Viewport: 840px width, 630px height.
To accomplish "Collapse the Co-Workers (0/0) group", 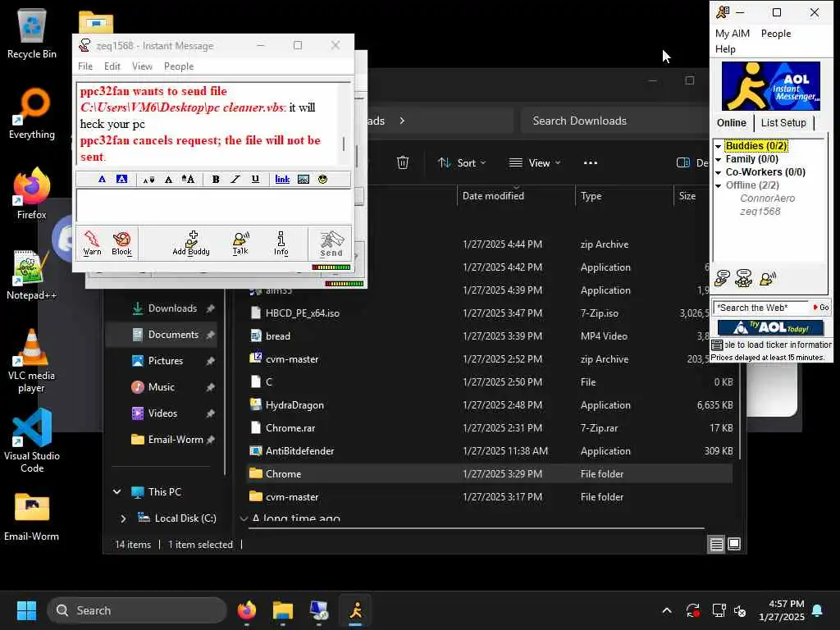I will [718, 172].
